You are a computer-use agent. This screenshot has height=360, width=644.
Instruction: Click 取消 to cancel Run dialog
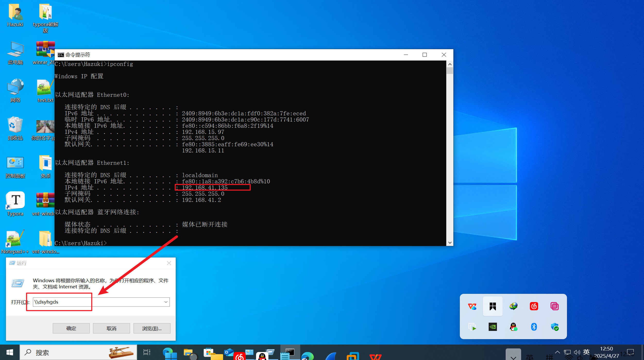coord(111,328)
